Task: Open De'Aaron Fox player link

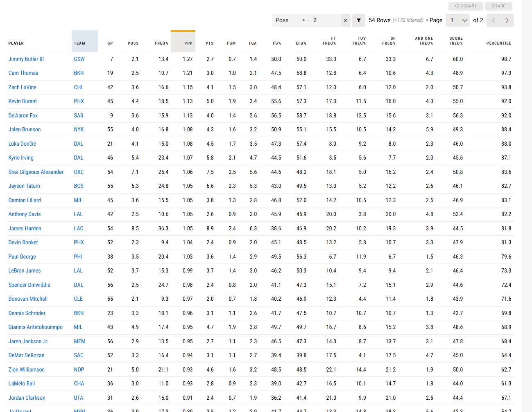Action: pos(23,116)
